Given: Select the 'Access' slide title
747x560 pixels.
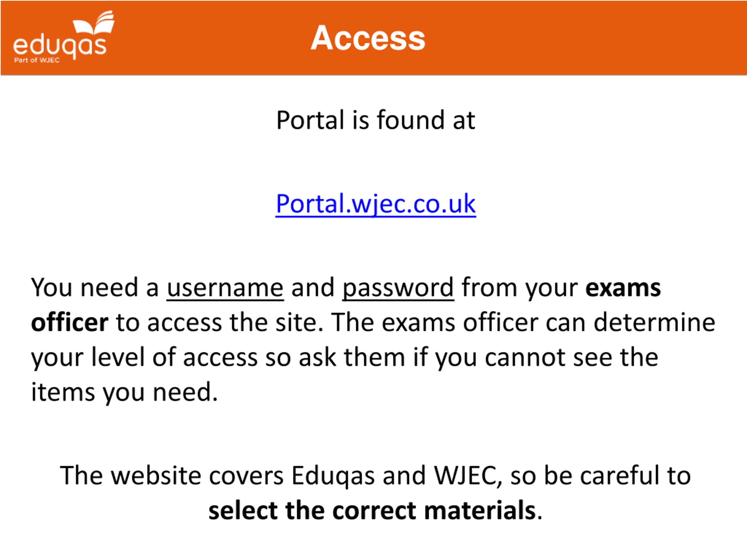Looking at the screenshot, I should (368, 38).
